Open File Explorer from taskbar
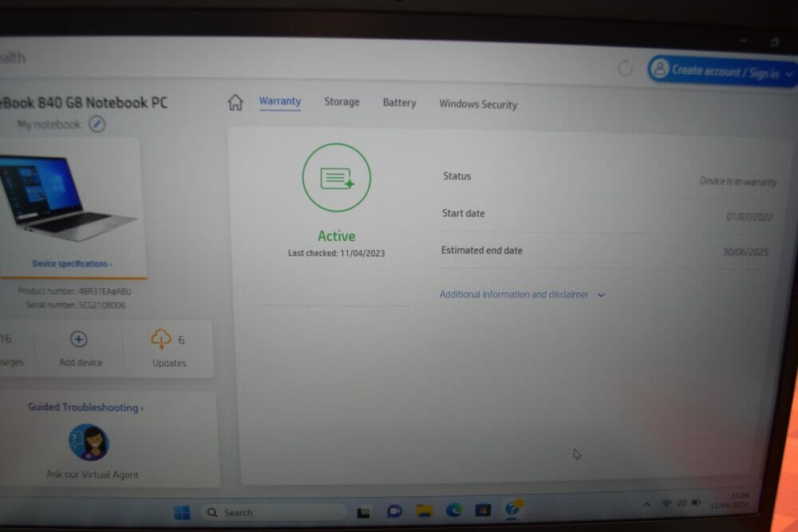 [x=425, y=510]
